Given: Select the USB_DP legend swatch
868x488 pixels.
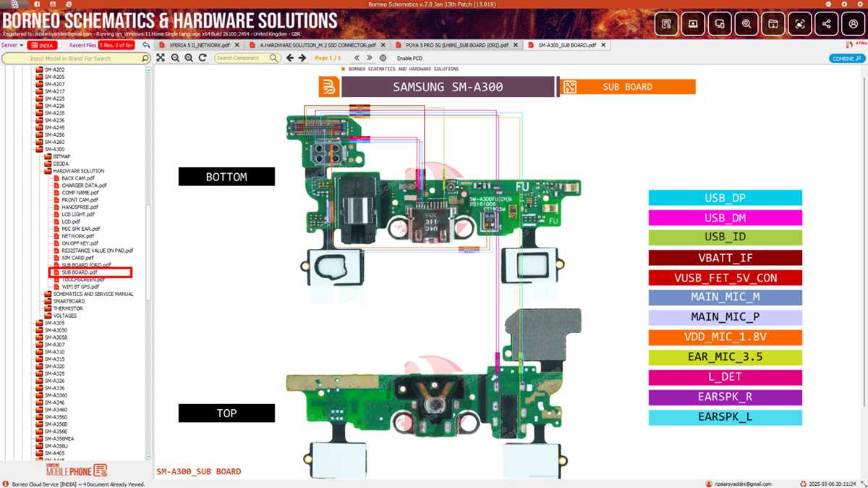Looking at the screenshot, I should (x=725, y=198).
